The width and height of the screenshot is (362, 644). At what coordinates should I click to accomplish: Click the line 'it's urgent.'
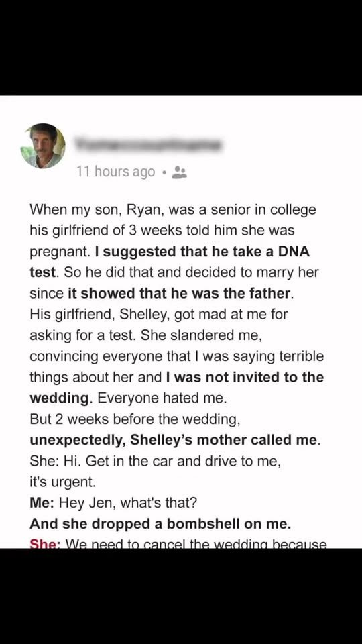coord(62,482)
